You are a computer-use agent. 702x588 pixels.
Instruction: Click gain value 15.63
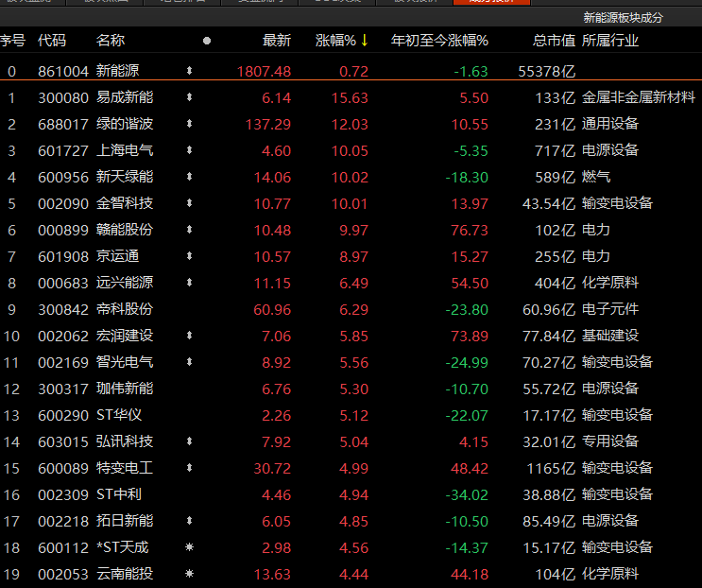(x=350, y=97)
